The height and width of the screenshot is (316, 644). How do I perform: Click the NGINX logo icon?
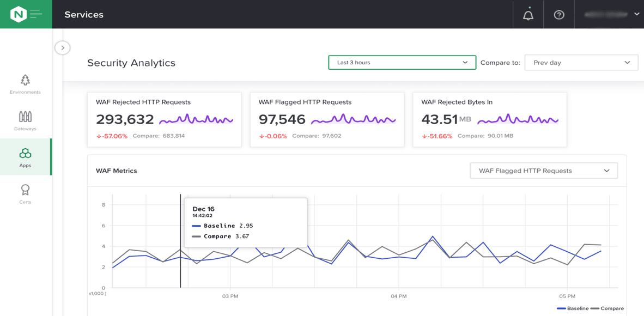[18, 14]
